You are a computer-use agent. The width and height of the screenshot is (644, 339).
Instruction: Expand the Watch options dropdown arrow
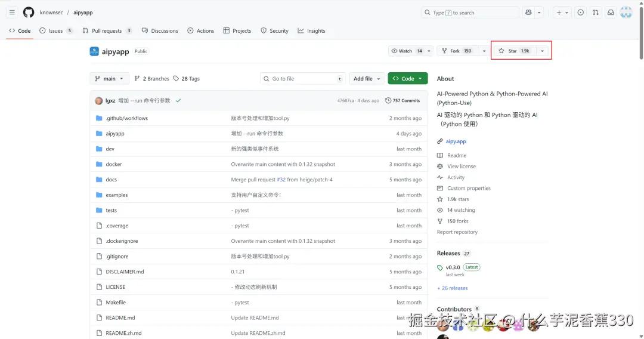pos(429,51)
